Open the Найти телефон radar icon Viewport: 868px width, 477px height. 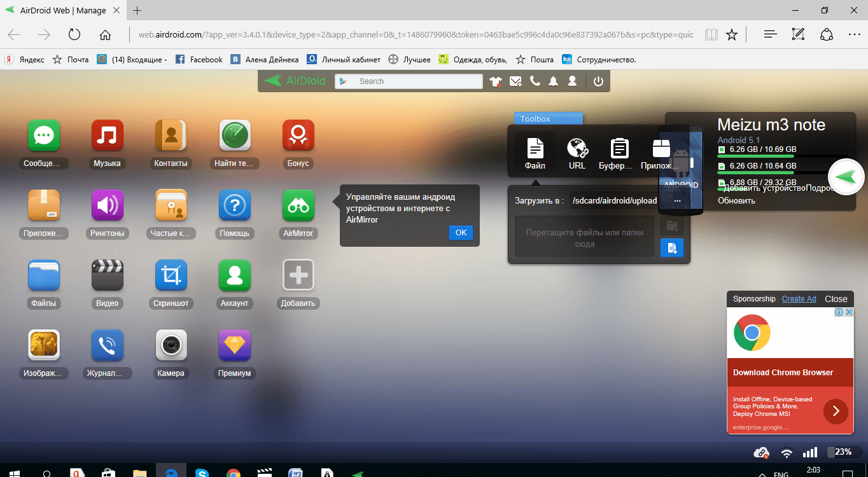tap(234, 135)
